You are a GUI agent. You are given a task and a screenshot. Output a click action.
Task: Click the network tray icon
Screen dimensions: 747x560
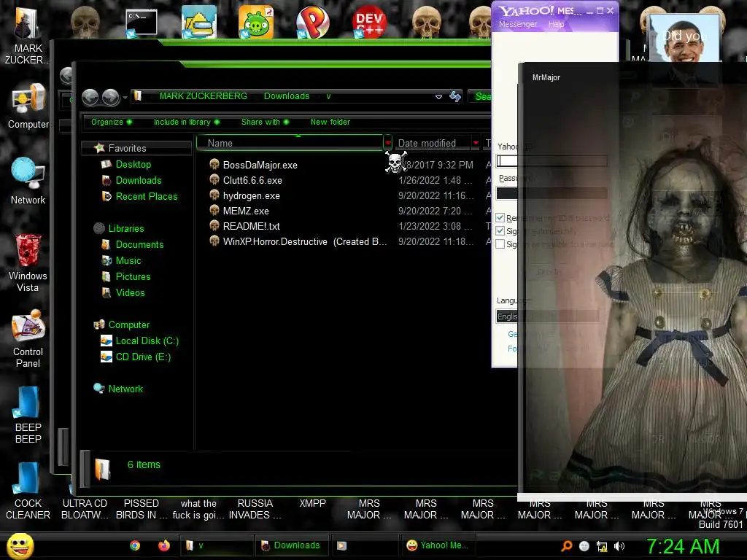602,546
